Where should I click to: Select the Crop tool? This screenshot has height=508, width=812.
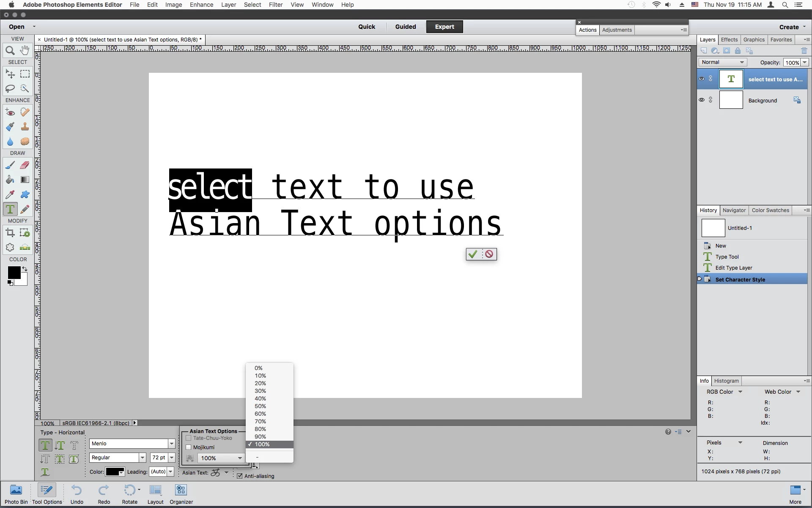[x=10, y=232]
